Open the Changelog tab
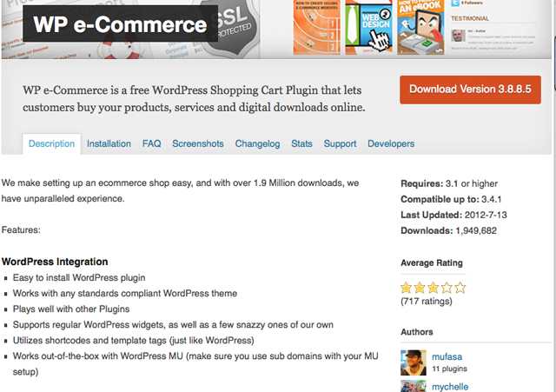Image resolution: width=556 pixels, height=392 pixels. (258, 143)
